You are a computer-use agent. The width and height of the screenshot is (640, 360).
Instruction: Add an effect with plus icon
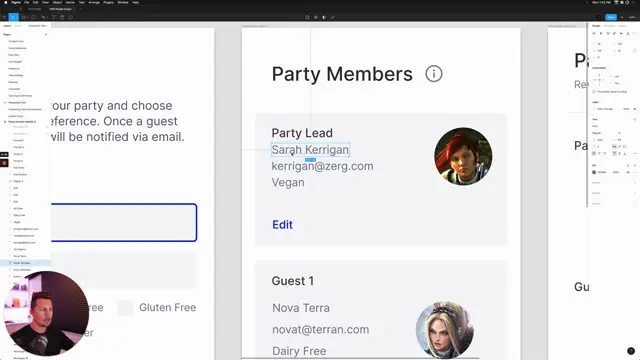pyautogui.click(x=635, y=193)
